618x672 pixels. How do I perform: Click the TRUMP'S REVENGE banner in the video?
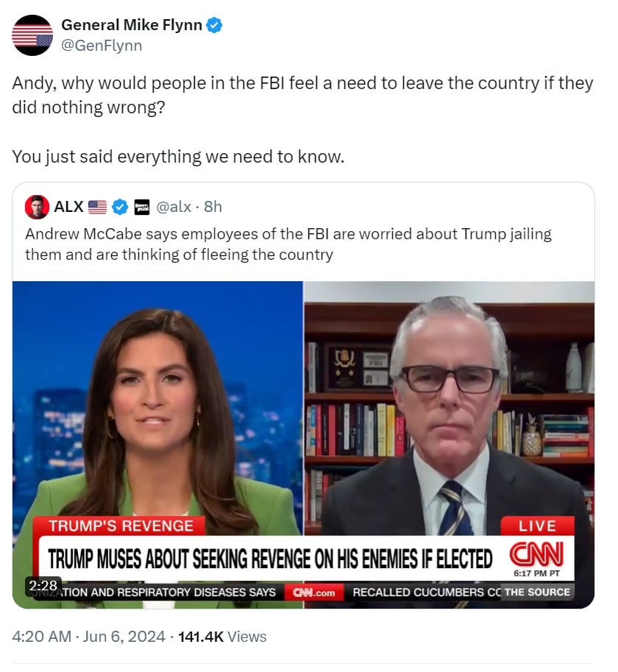click(x=121, y=526)
